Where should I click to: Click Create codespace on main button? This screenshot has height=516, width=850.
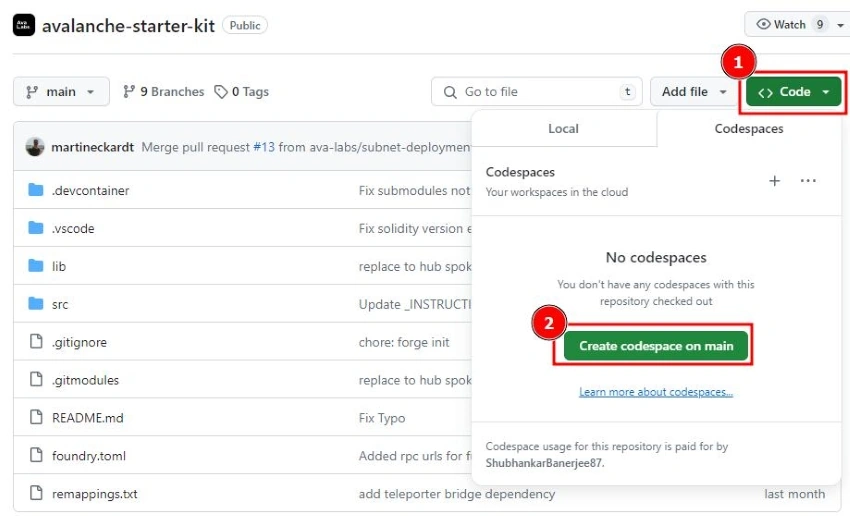(x=656, y=346)
